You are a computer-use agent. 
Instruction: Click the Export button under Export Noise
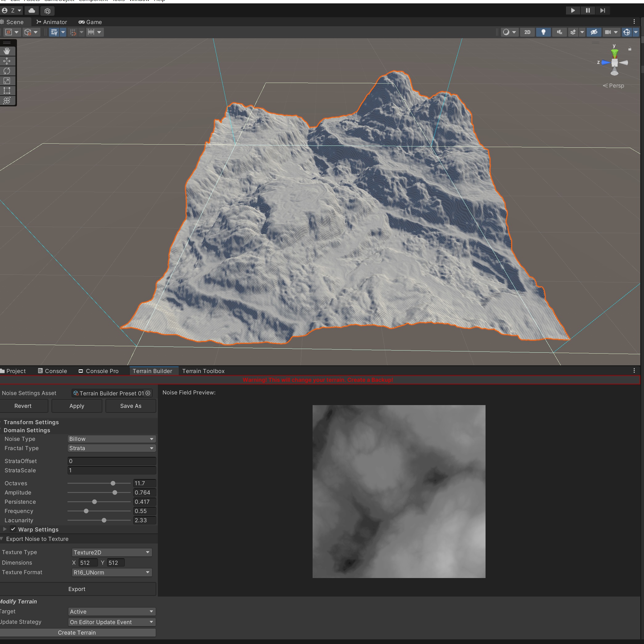click(77, 589)
